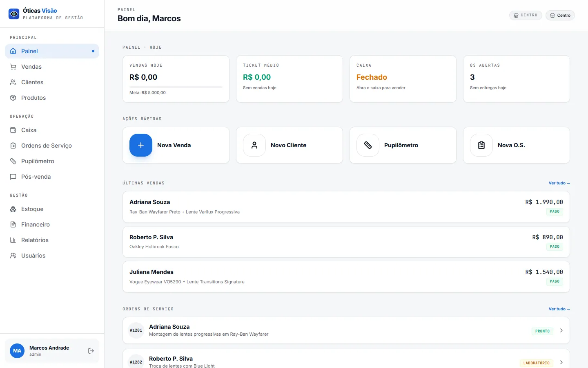Click the Financeiro document icon
The width and height of the screenshot is (588, 368).
click(13, 224)
